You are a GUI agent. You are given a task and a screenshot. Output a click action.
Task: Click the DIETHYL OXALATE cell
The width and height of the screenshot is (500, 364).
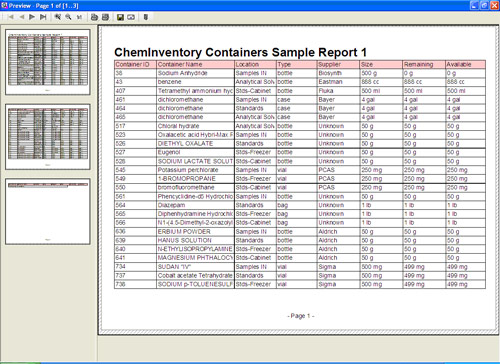(195, 143)
